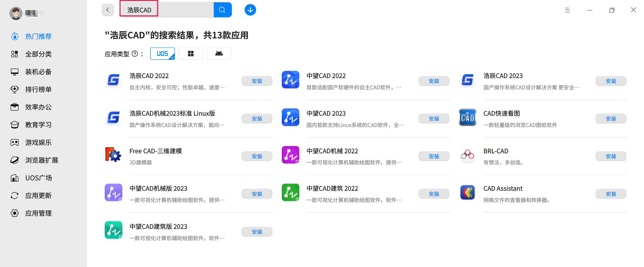
Task: Click the back arrow navigation icon
Action: click(x=107, y=10)
